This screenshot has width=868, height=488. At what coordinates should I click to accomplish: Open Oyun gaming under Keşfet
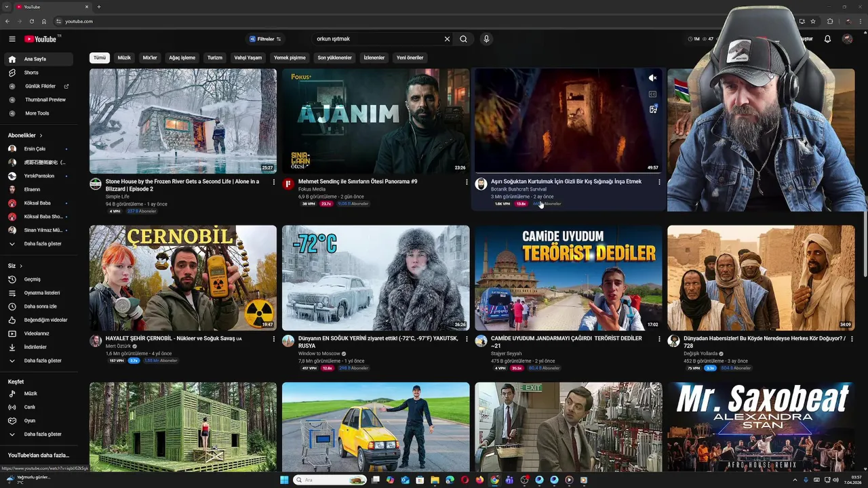(x=37, y=420)
